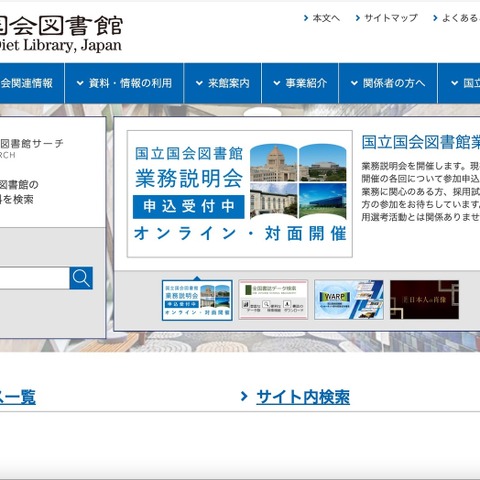480x480 pixels.
Task: Click the blue search magnifier button
Action: coord(81,278)
